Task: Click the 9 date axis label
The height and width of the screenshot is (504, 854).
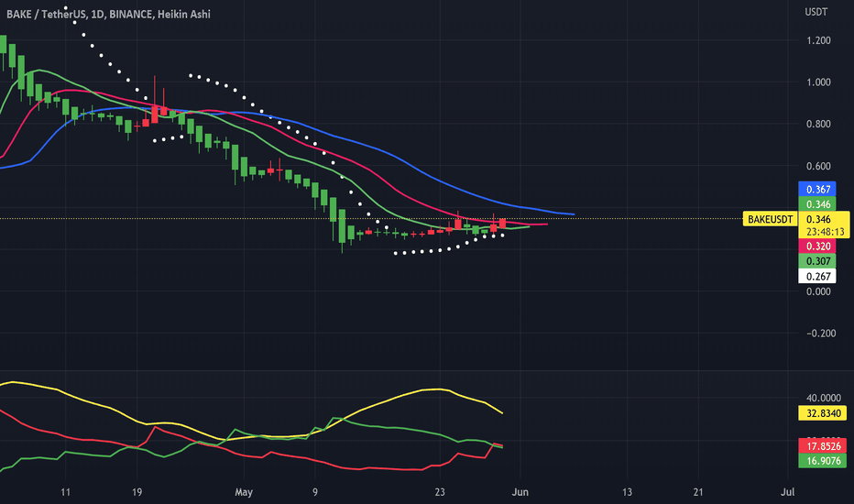Action: pyautogui.click(x=315, y=492)
